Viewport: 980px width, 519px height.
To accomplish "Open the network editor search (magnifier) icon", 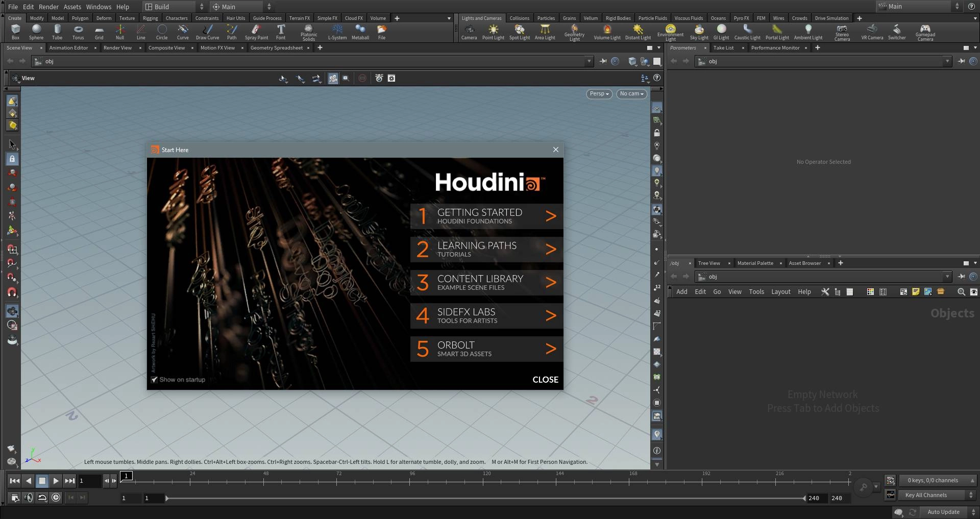I will pyautogui.click(x=961, y=292).
